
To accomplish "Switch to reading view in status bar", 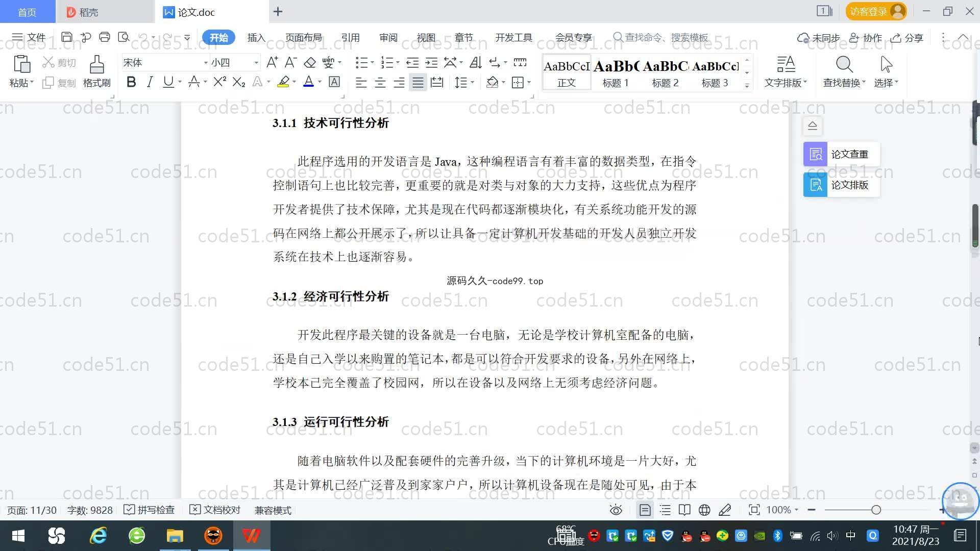I will pyautogui.click(x=684, y=510).
